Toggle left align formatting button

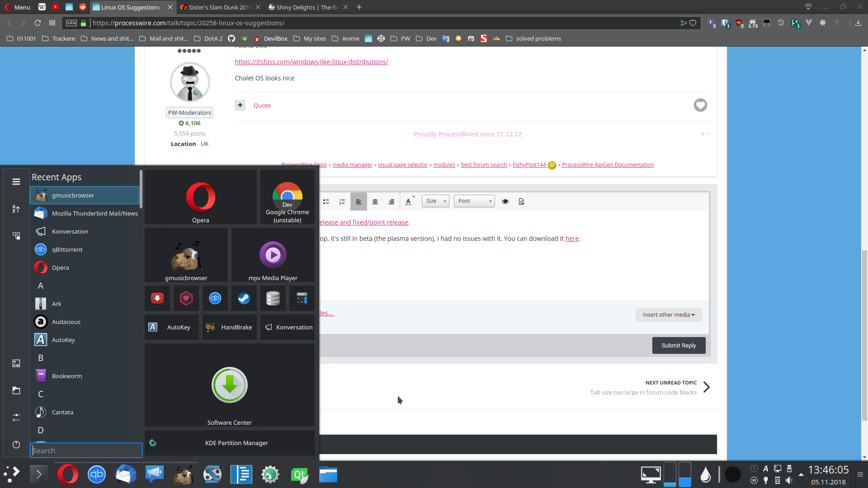359,202
